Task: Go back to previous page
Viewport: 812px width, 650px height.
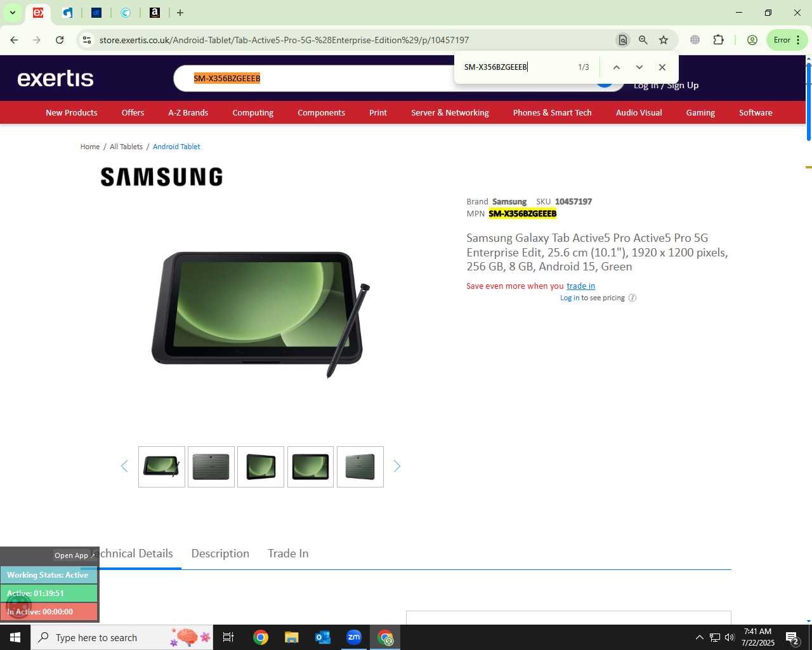Action: pyautogui.click(x=14, y=40)
